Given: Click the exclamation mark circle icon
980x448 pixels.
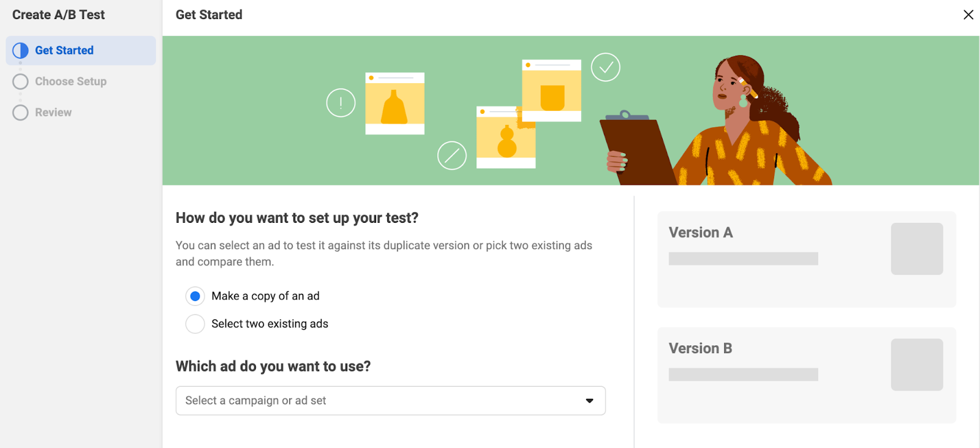Looking at the screenshot, I should coord(341,103).
